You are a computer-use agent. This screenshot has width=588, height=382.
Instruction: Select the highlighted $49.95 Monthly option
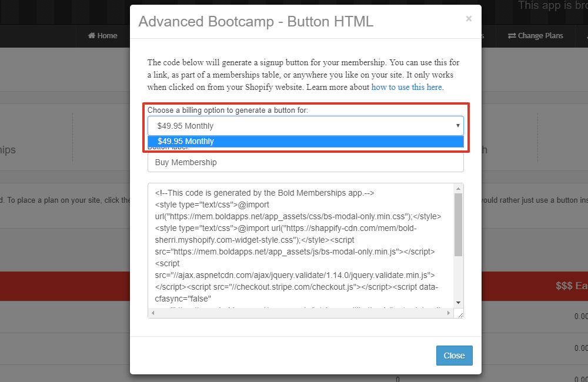click(306, 141)
